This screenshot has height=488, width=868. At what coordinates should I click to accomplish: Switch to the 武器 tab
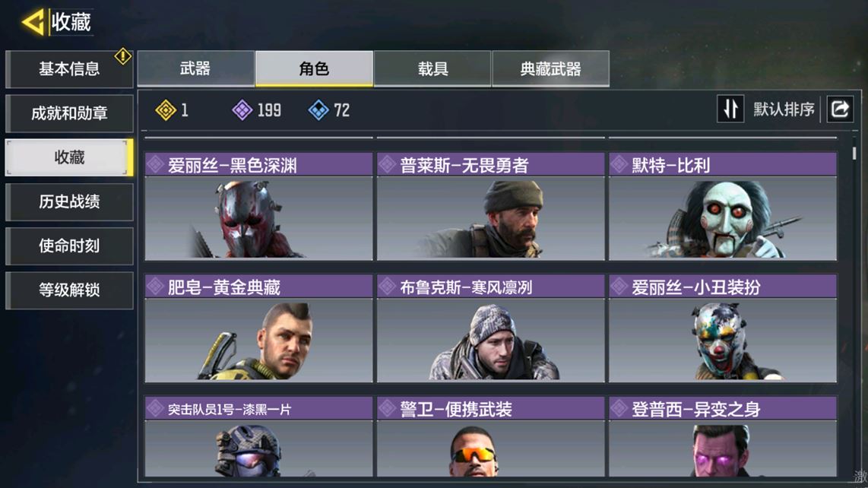[195, 68]
